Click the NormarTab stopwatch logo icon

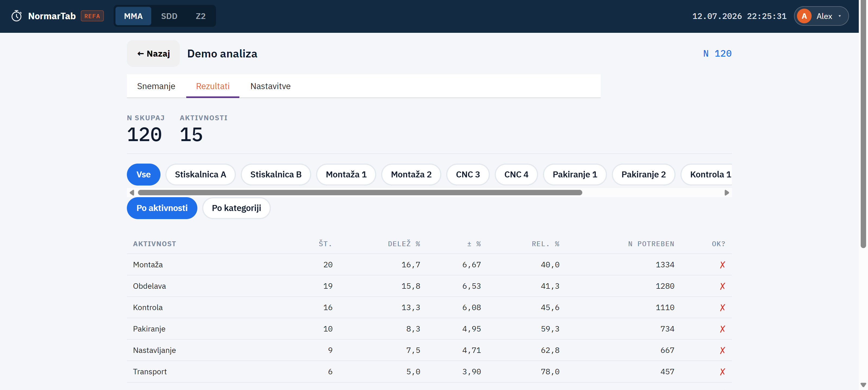(x=17, y=16)
